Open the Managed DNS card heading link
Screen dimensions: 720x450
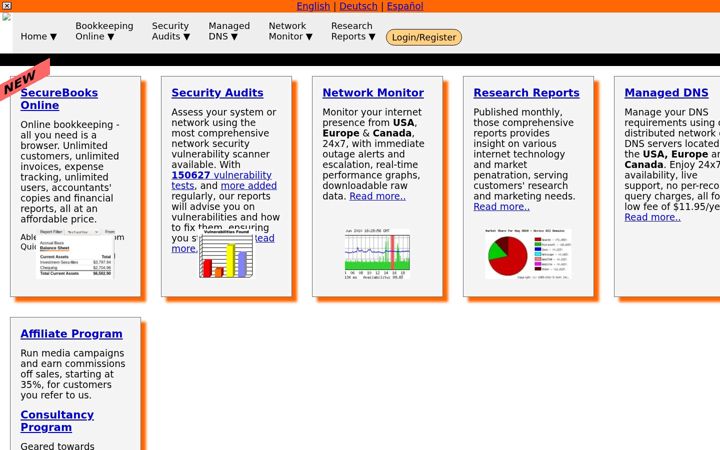(x=666, y=93)
